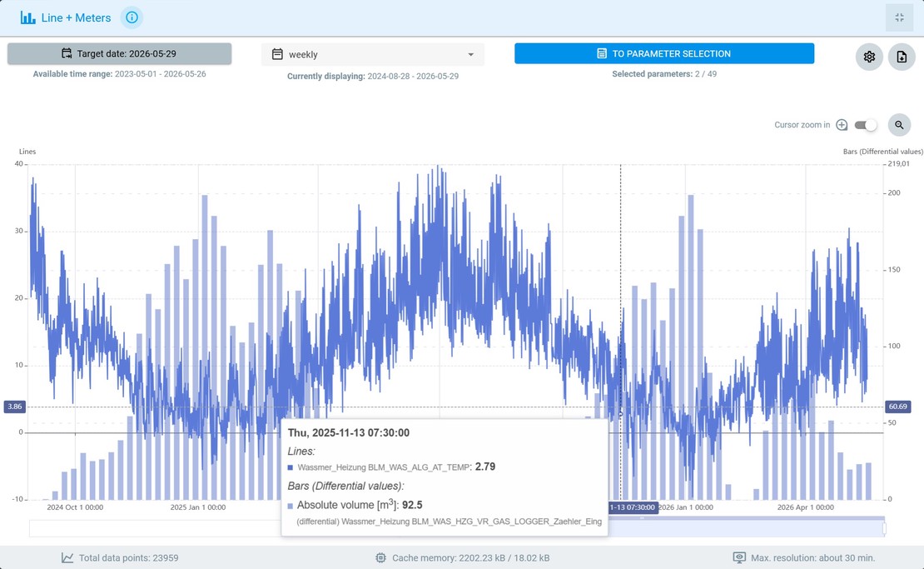Go to TO PARAMETER SELECTION
This screenshot has height=569, width=924.
(x=664, y=53)
